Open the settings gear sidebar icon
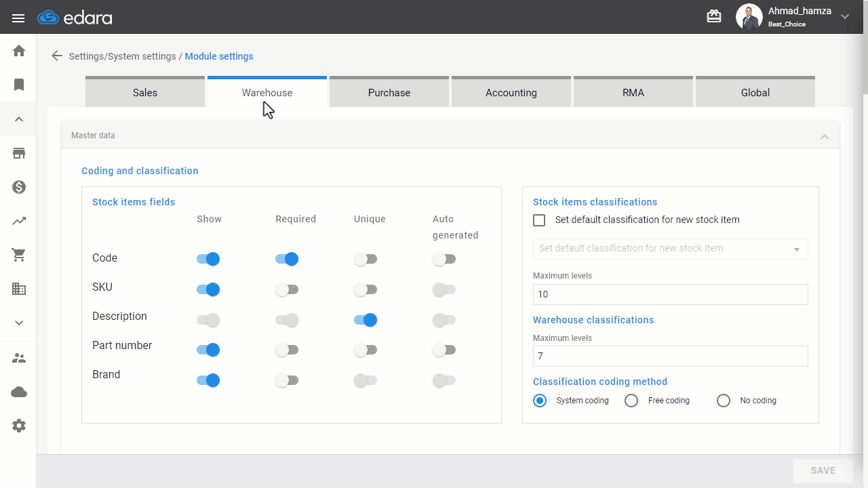Image resolution: width=868 pixels, height=488 pixels. pyautogui.click(x=19, y=426)
